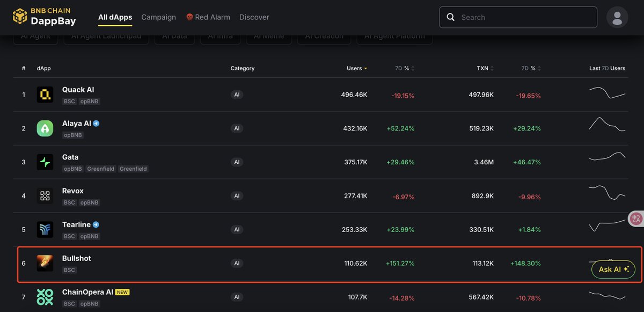Image resolution: width=644 pixels, height=312 pixels.
Task: Open the ChainOpera AI logo icon
Action: click(45, 297)
